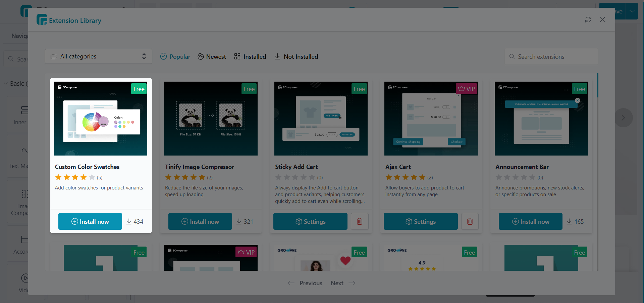This screenshot has height=303, width=644.
Task: Click the refresh icon in Extension Library
Action: coord(588,20)
